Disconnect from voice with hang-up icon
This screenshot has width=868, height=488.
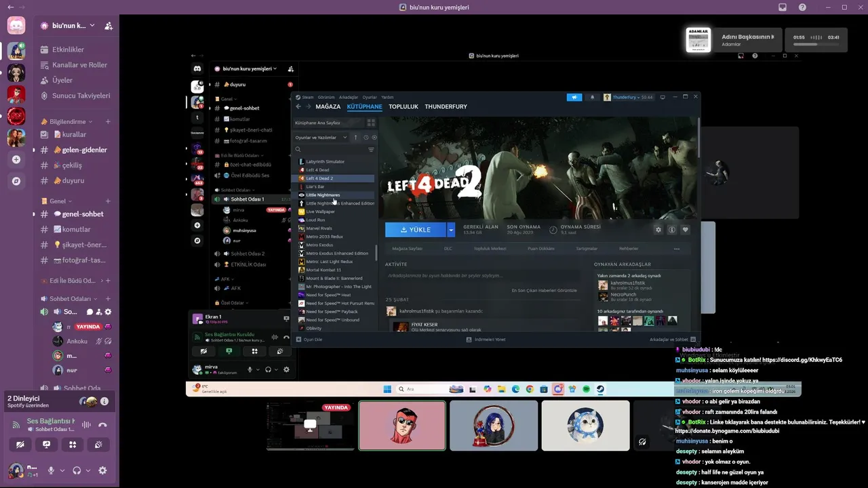tap(102, 425)
